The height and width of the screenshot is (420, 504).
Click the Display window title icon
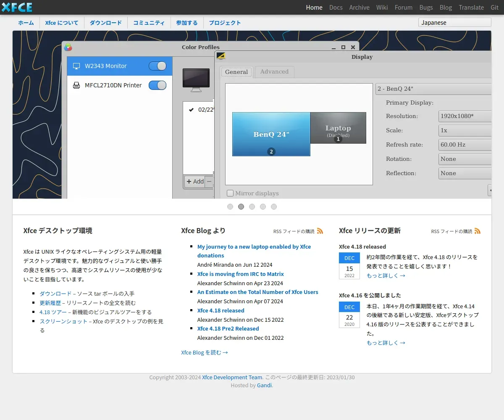point(221,56)
